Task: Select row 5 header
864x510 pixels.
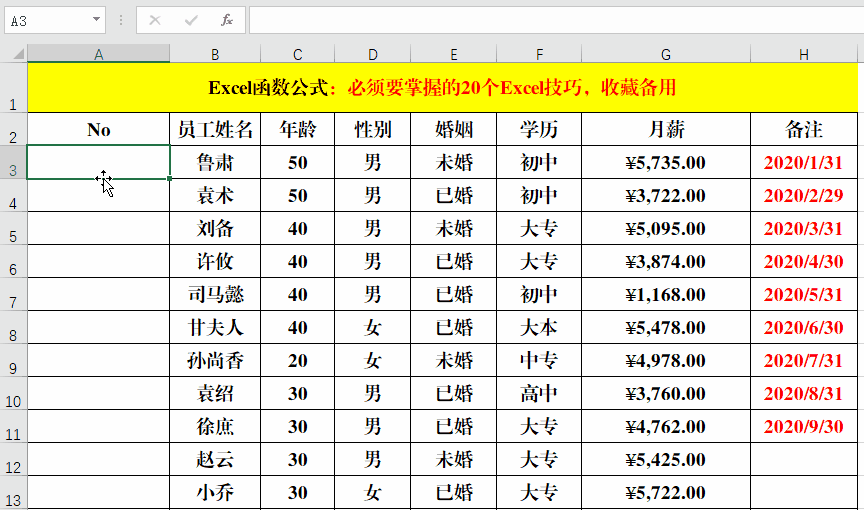Action: click(13, 229)
